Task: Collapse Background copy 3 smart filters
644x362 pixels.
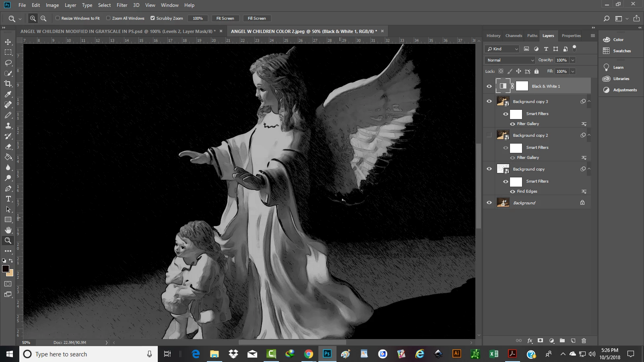Action: point(589,101)
